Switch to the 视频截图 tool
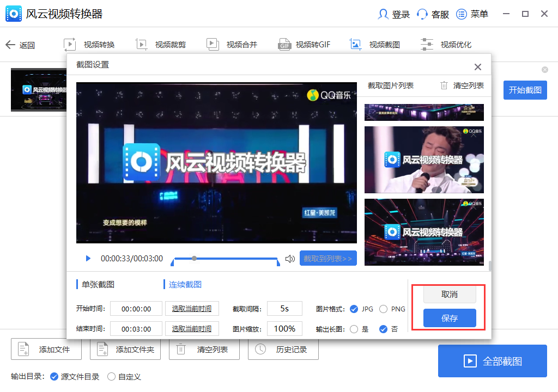Viewport: 558px width, 392px height. pyautogui.click(x=375, y=45)
